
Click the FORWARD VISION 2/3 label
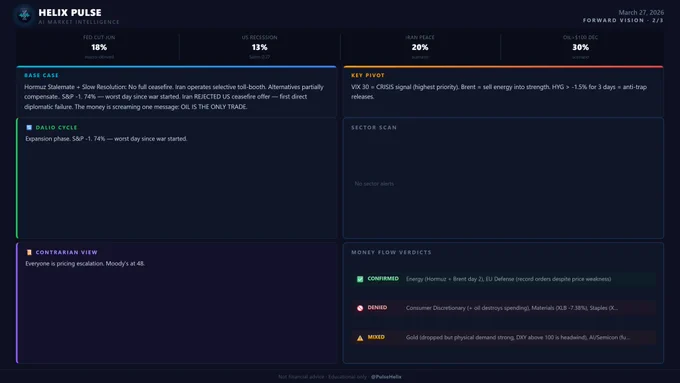(623, 20)
